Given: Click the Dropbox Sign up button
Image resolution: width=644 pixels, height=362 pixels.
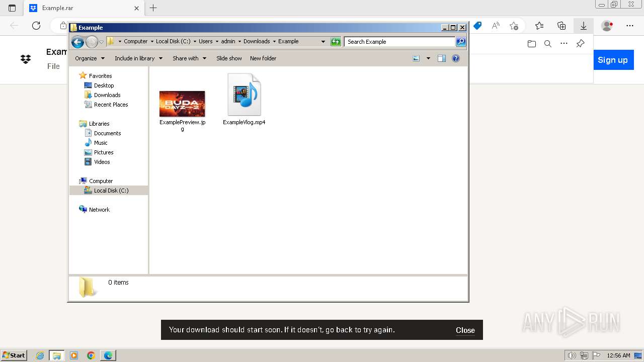Looking at the screenshot, I should tap(613, 60).
